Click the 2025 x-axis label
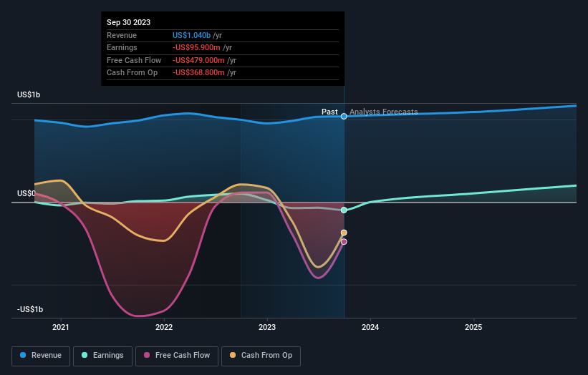This screenshot has height=375, width=588. pyautogui.click(x=473, y=327)
